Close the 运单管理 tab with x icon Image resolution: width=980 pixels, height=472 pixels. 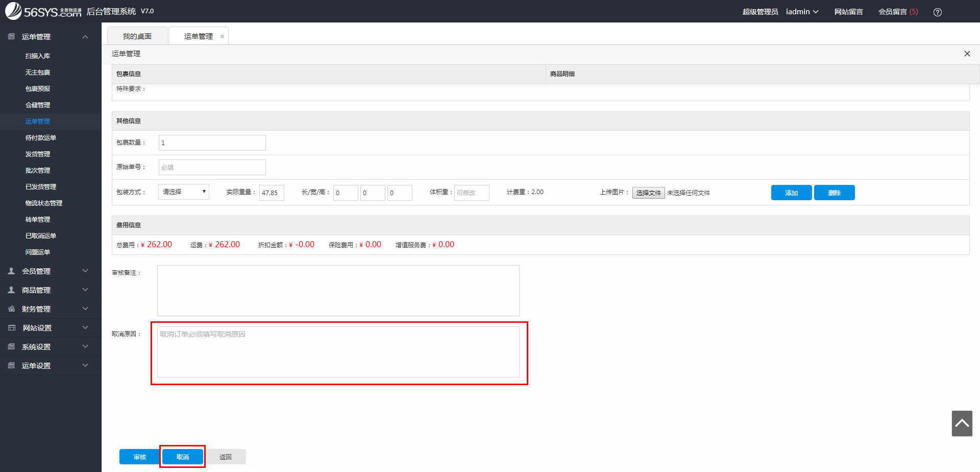[x=222, y=37]
